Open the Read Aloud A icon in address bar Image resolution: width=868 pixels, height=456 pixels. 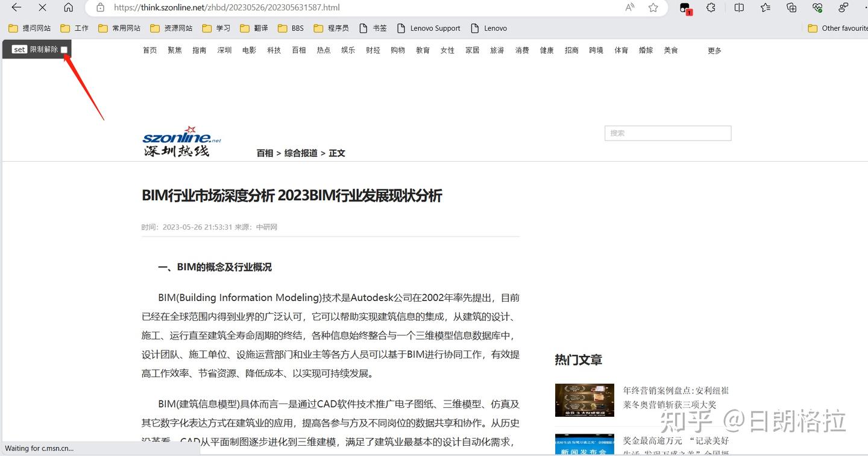click(629, 7)
